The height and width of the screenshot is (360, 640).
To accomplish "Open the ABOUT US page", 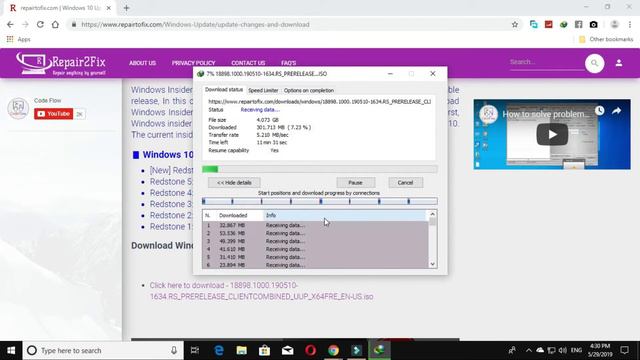I will coord(142,63).
